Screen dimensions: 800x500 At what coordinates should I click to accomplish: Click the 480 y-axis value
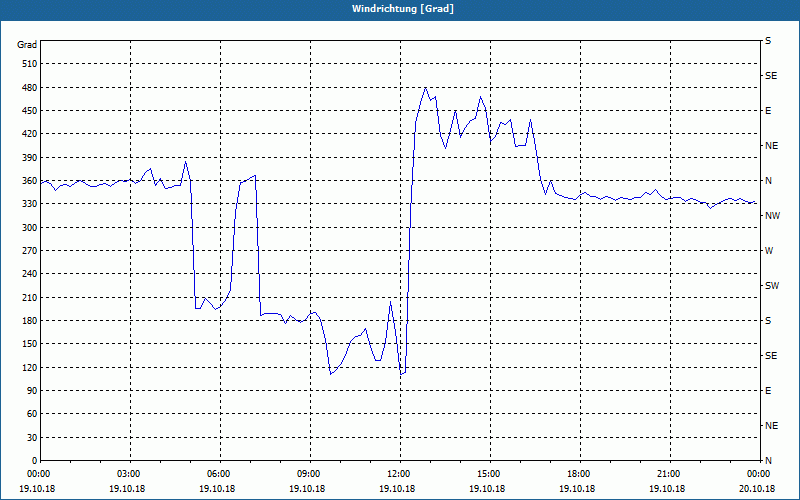click(30, 87)
